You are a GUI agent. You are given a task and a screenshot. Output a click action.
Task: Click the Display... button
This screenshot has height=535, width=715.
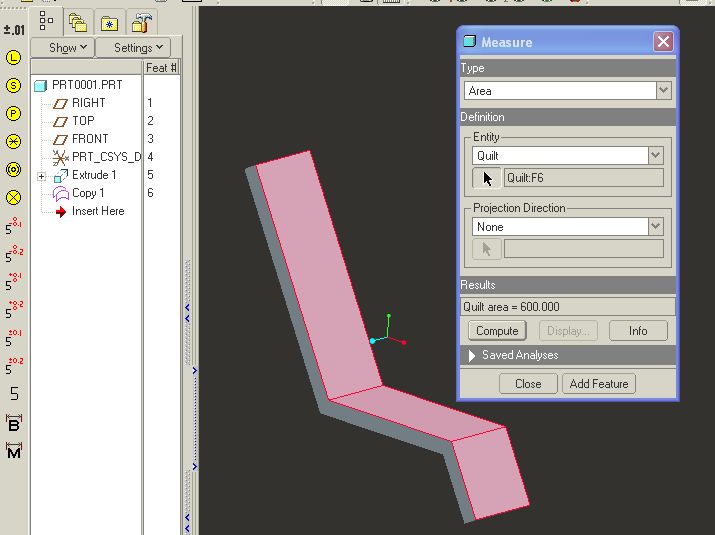click(568, 331)
